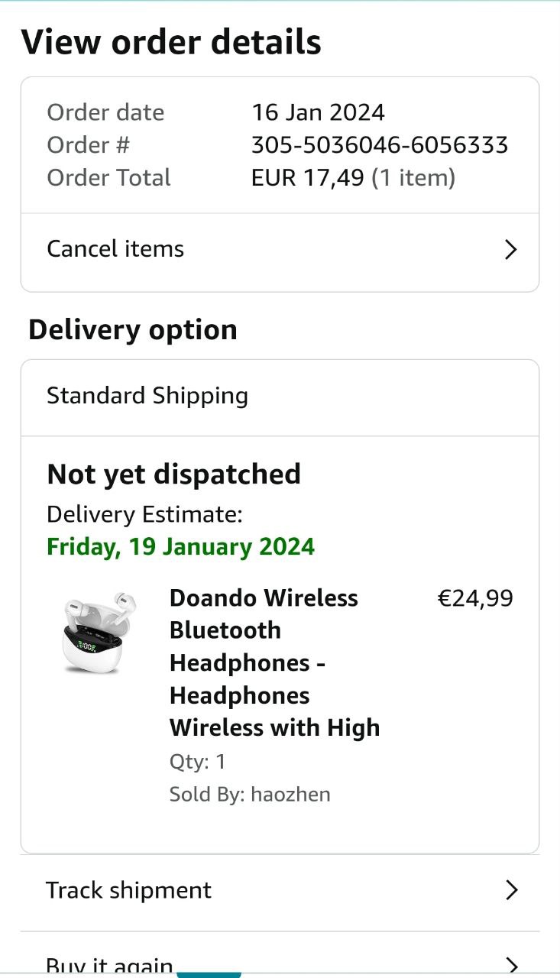Open Track shipment
560x978 pixels.
tap(128, 890)
